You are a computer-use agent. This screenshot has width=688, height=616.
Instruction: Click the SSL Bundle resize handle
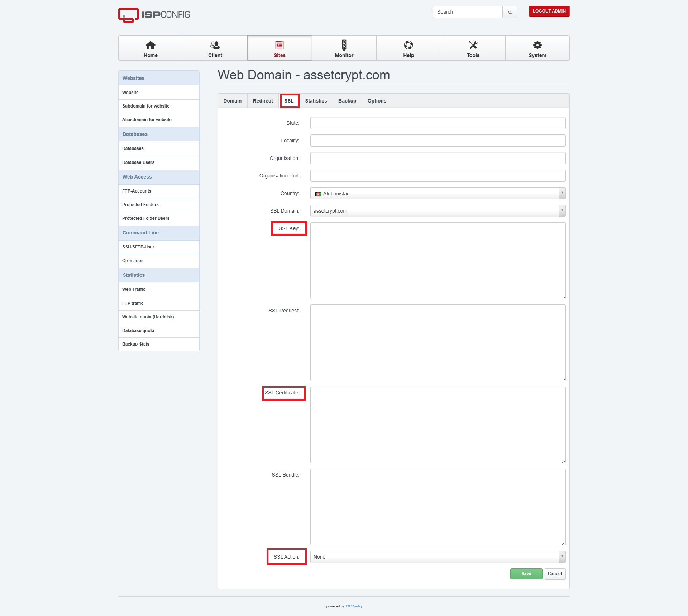coord(564,543)
